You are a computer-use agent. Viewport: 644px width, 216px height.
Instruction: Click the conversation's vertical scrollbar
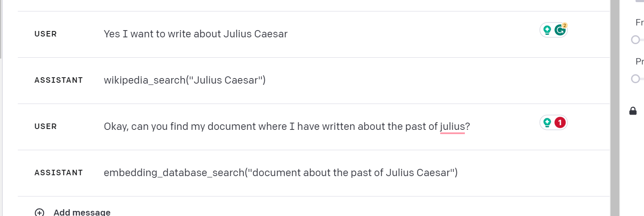614,106
